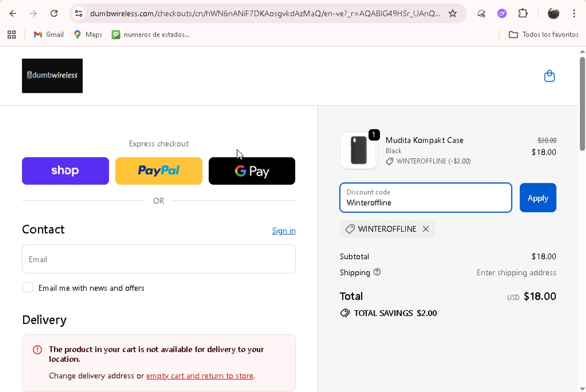Click the Mudita Kompakt Case thumbnail
Viewport: 586px width, 392px height.
359,150
